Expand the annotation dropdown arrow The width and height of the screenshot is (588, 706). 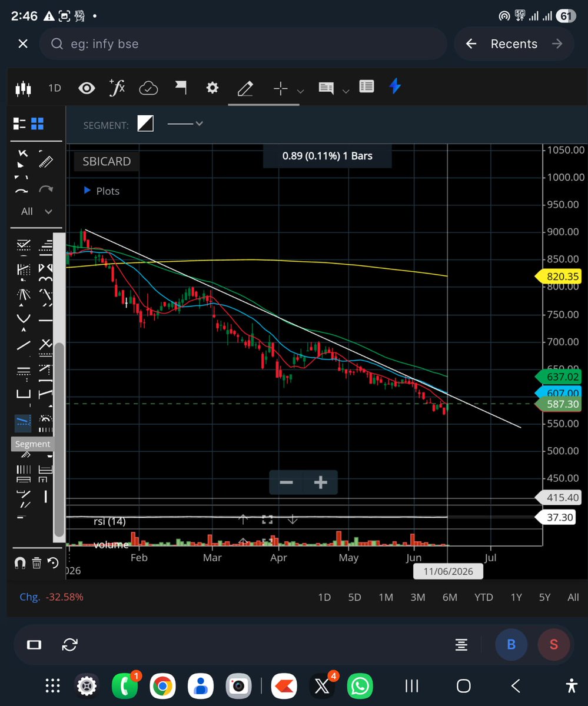[346, 91]
